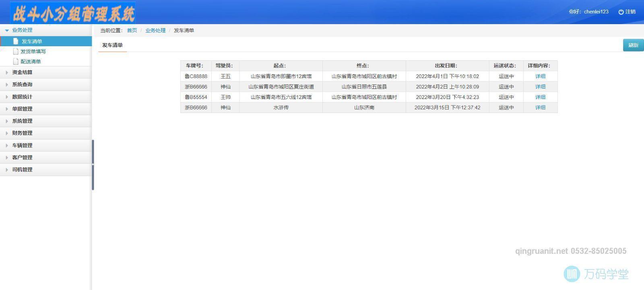This screenshot has height=290, width=644.
Task: Click the document icon beside 配送清单
Action: tap(16, 61)
